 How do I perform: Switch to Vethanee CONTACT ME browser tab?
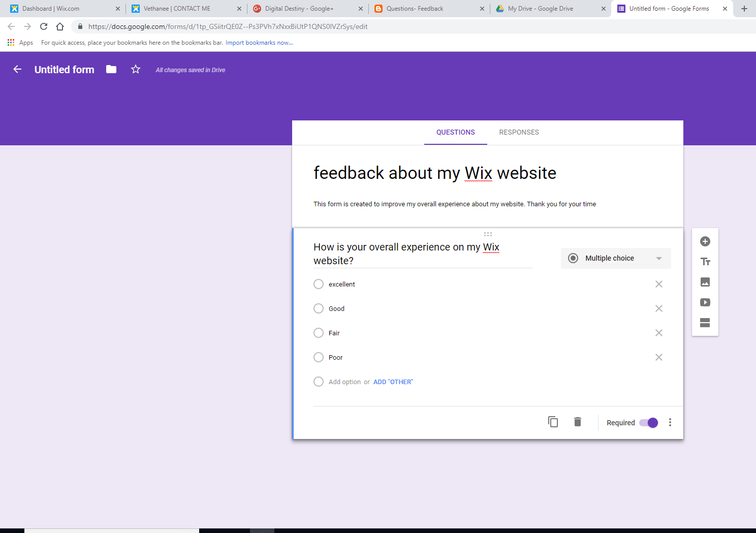[185, 9]
